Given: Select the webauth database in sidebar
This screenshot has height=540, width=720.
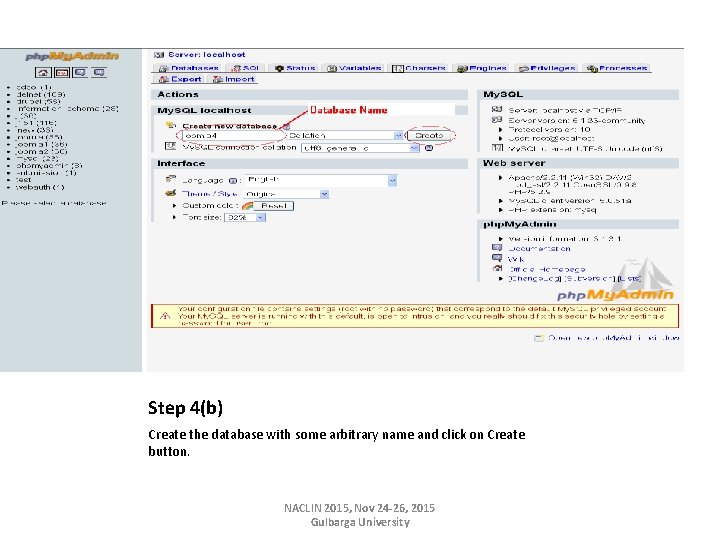Looking at the screenshot, I should click(x=40, y=187).
